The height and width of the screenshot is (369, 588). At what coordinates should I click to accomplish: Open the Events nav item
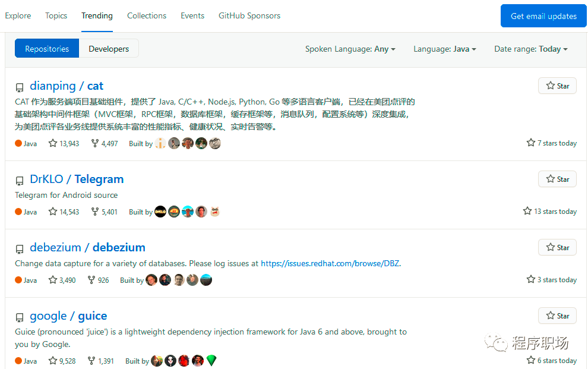[x=192, y=16]
